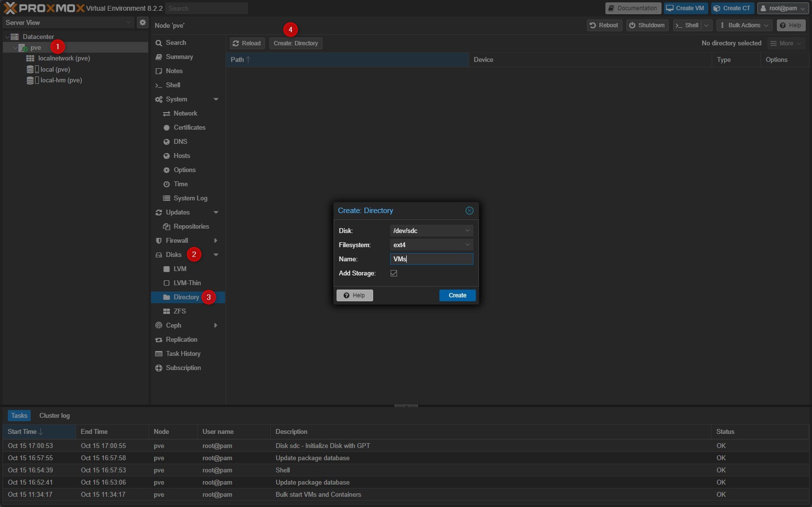Click the Reboot button on the node toolbar
This screenshot has height=507, width=812.
pyautogui.click(x=604, y=25)
